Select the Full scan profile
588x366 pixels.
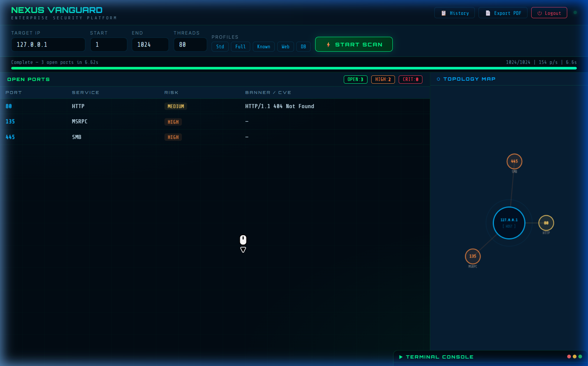click(x=241, y=46)
